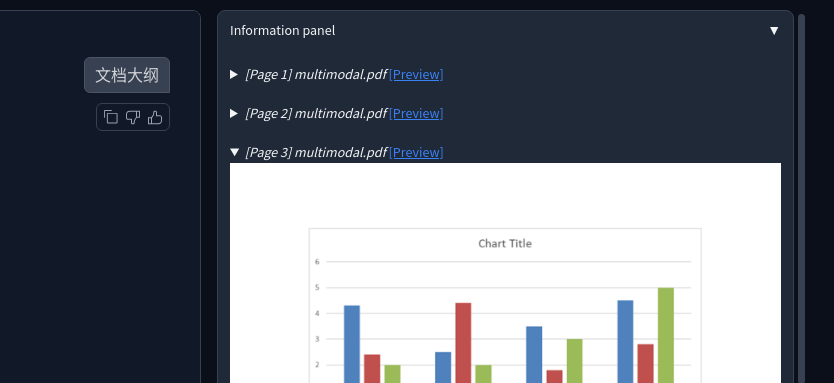Viewport: 834px width, 383px height.
Task: Click the Chart Title text in preview
Action: coord(505,244)
